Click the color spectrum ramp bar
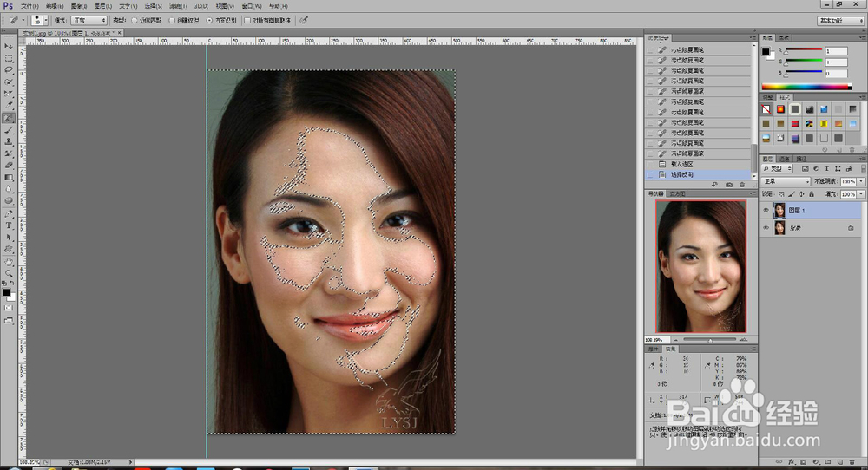868x470 pixels. click(x=806, y=86)
